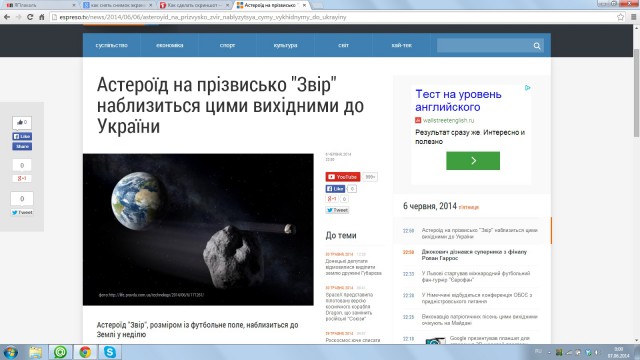
Task: Open the new tab button
Action: [x=317, y=5]
